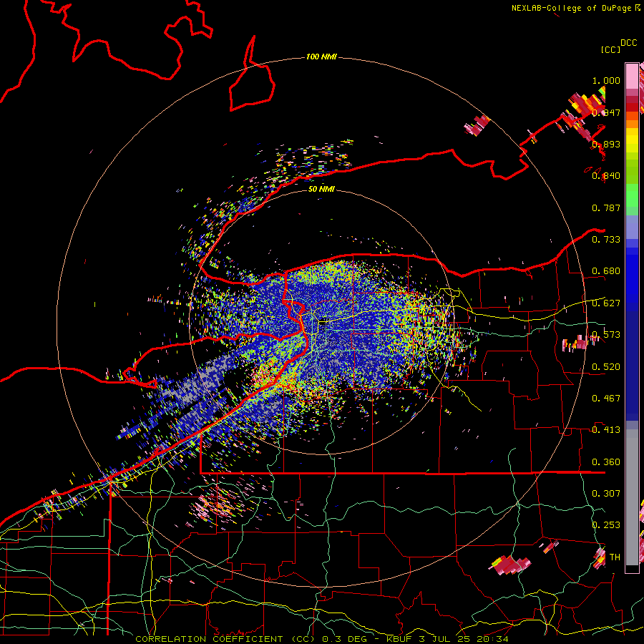The width and height of the screenshot is (644, 644).
Task: Click the 100 NMI range ring label
Action: (321, 57)
